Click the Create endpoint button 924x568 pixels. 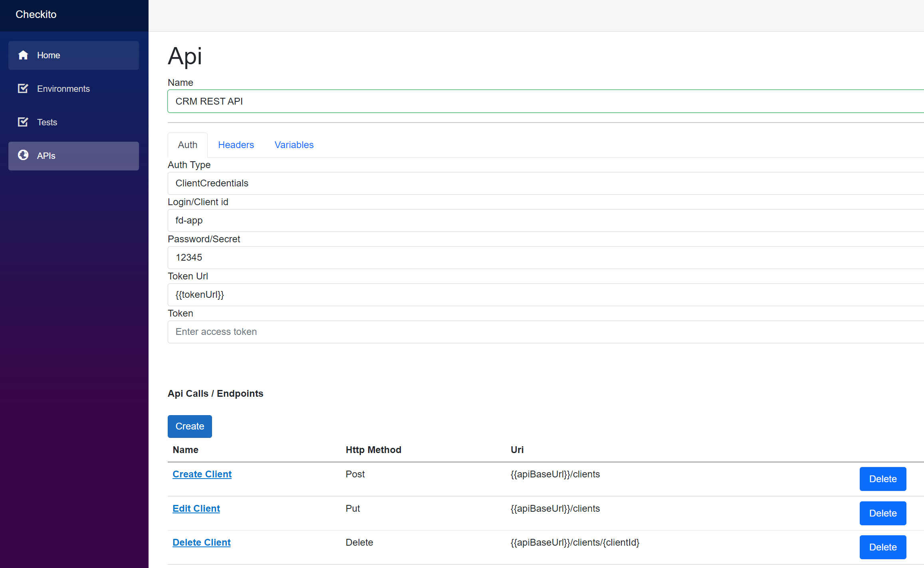190,426
